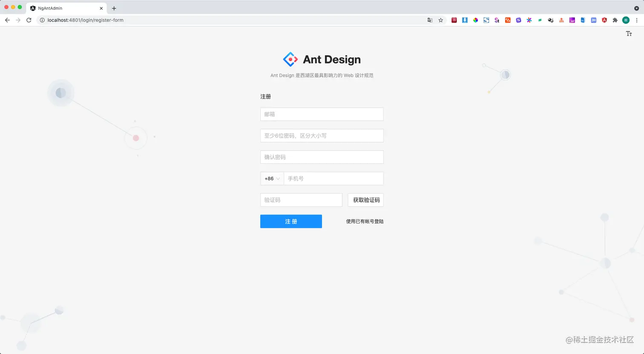This screenshot has width=644, height=354.
Task: Open the Extensions puzzle-piece menu
Action: click(615, 20)
